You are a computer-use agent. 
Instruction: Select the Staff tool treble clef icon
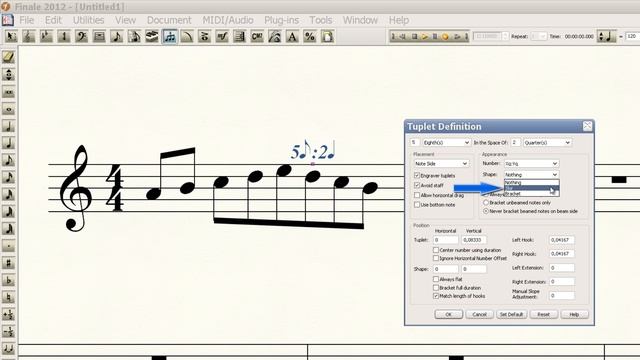[29, 37]
